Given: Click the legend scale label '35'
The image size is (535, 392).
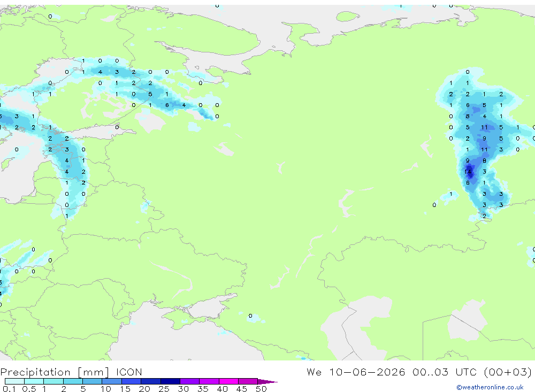Looking at the screenshot, I should coord(203,389).
